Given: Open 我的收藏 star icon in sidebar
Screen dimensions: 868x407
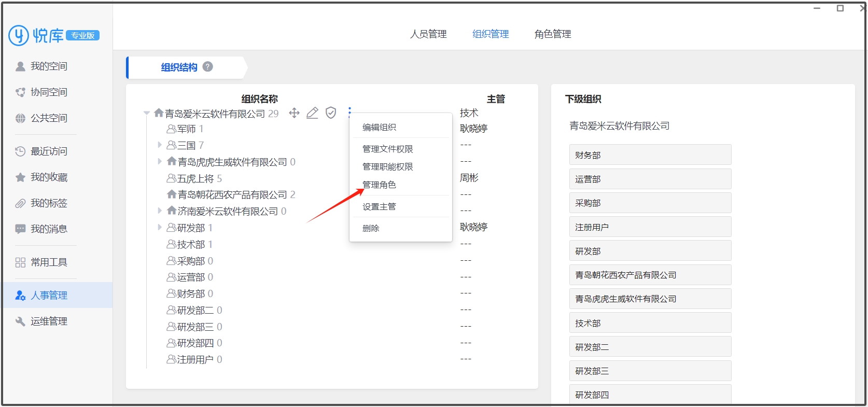Looking at the screenshot, I should pos(20,177).
